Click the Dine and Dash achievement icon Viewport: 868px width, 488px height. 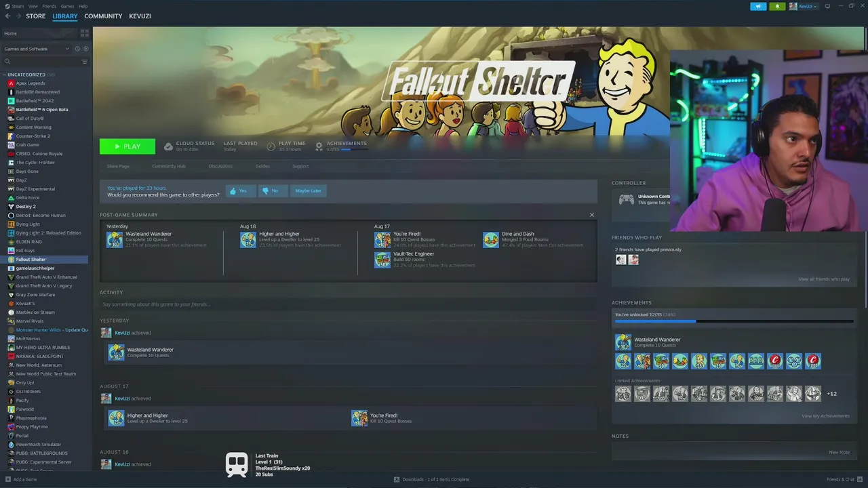[490, 240]
